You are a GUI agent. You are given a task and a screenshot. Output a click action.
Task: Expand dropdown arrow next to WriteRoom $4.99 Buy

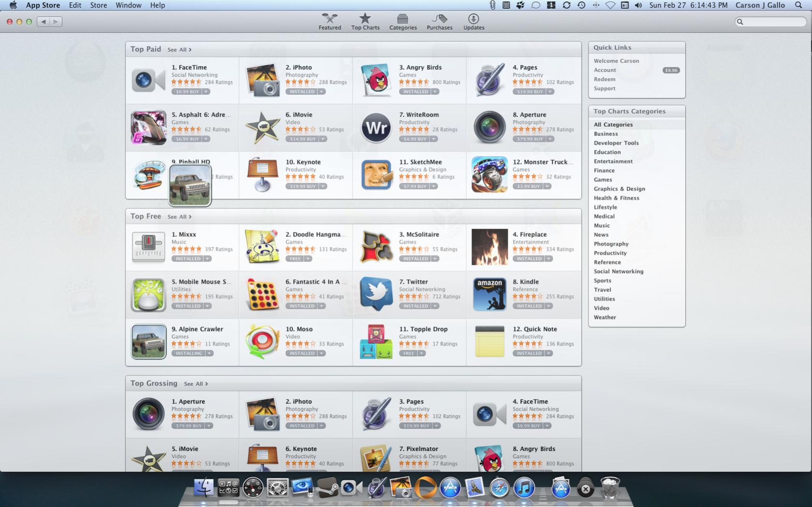[434, 139]
